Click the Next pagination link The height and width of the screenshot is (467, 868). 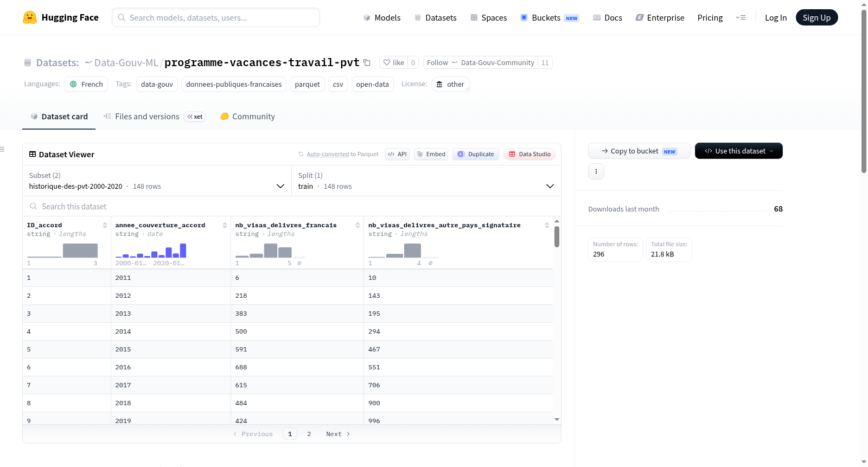click(x=338, y=434)
